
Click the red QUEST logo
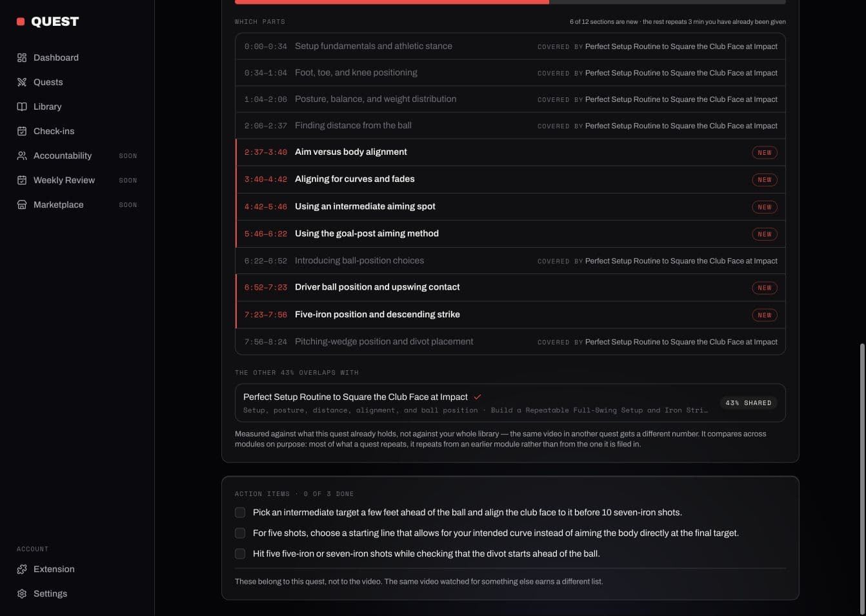pos(48,21)
